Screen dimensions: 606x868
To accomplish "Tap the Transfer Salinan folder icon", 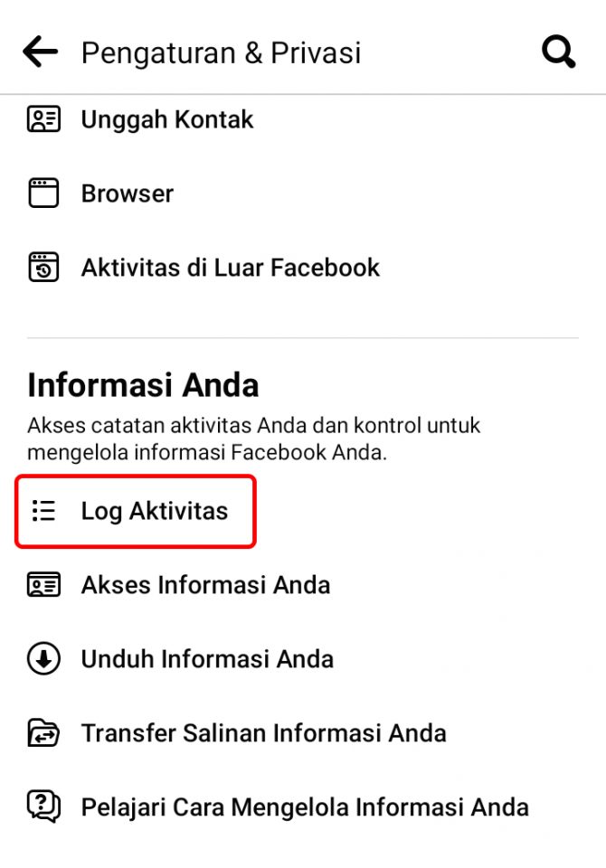I will (43, 733).
